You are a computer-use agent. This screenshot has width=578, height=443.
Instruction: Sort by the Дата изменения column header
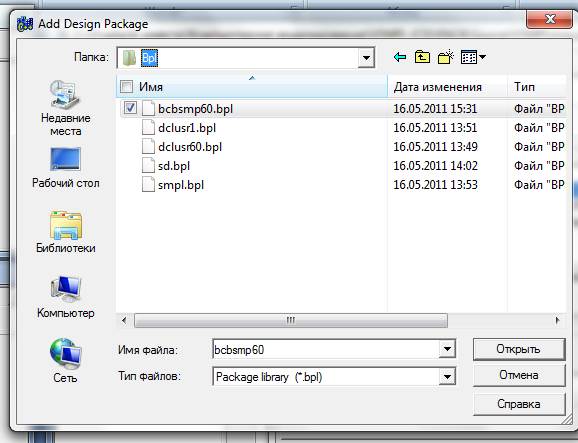pos(448,87)
